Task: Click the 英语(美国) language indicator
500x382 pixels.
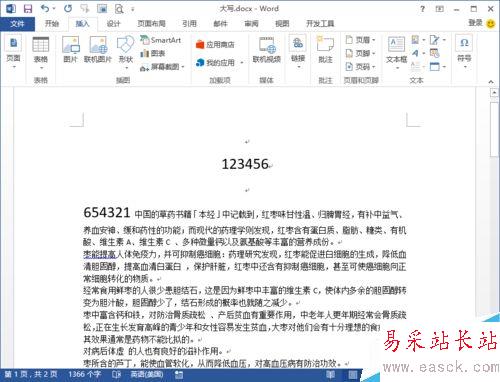Action: (147, 375)
